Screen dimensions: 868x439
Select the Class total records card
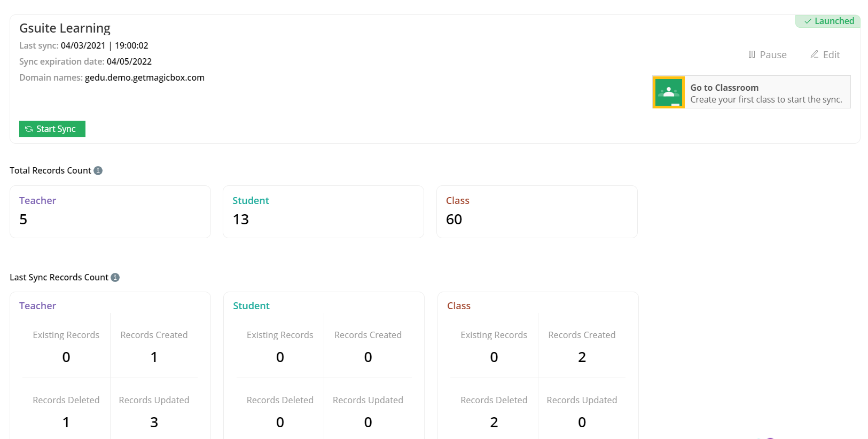click(537, 211)
